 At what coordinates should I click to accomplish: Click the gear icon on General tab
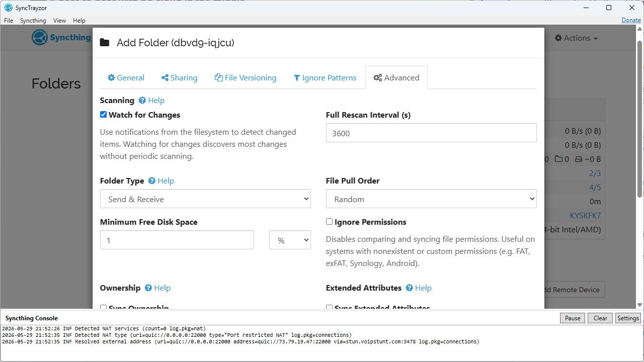tap(111, 78)
